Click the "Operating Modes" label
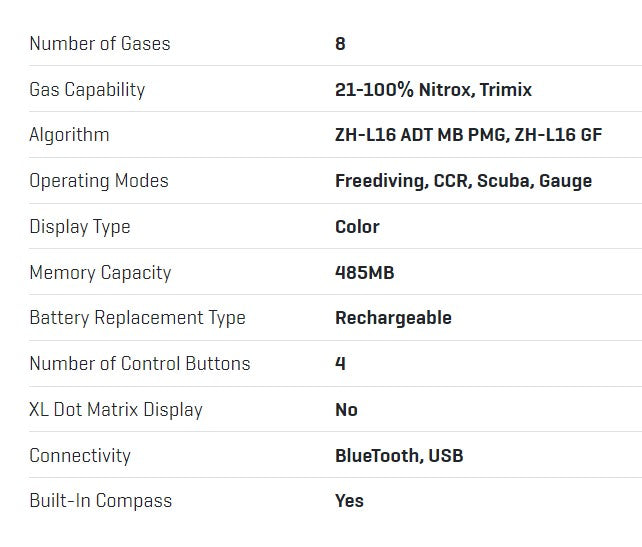Viewport: 642px width, 547px height. (99, 181)
